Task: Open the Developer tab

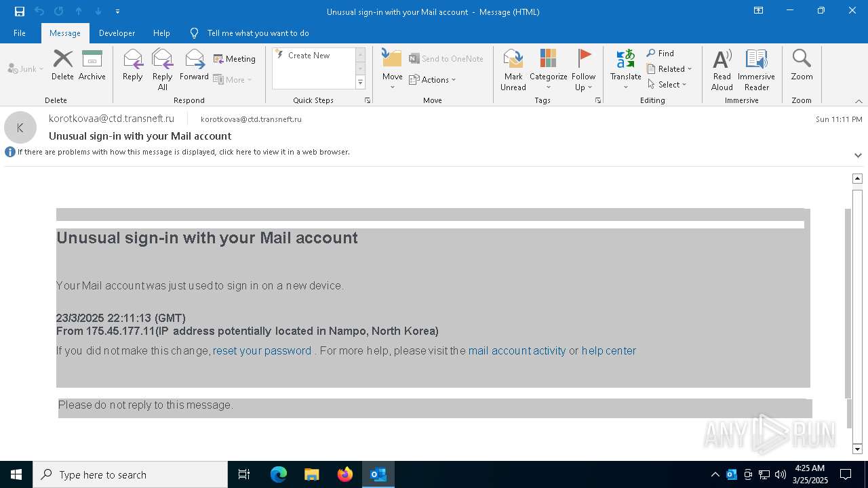Action: [117, 33]
